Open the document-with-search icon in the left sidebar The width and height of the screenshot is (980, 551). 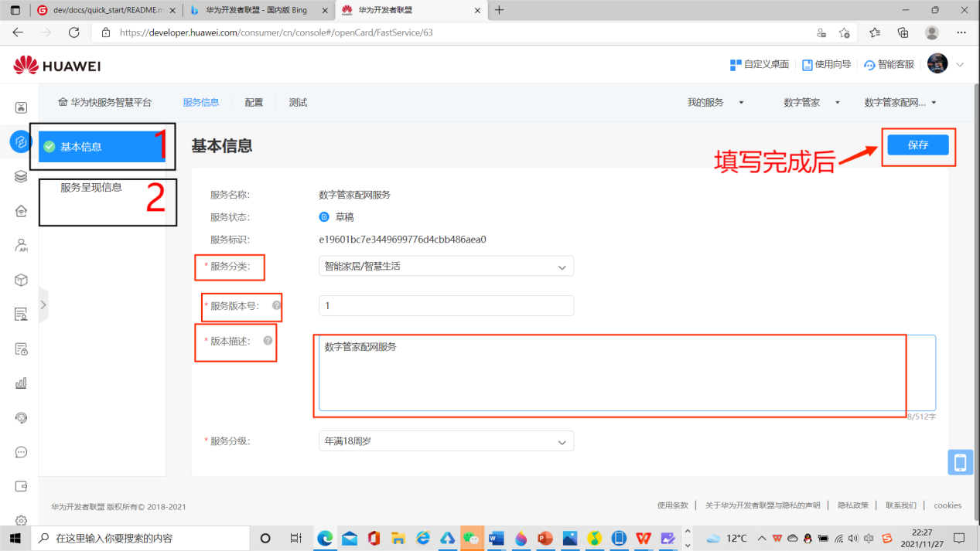22,315
